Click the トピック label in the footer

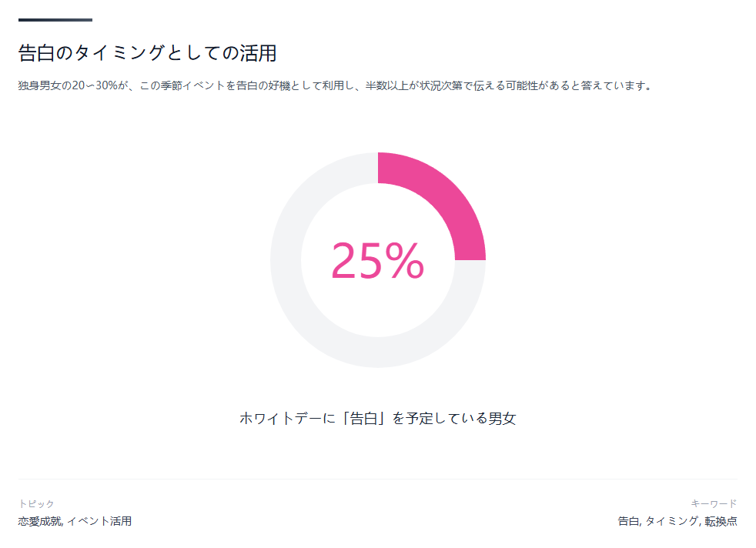(36, 503)
